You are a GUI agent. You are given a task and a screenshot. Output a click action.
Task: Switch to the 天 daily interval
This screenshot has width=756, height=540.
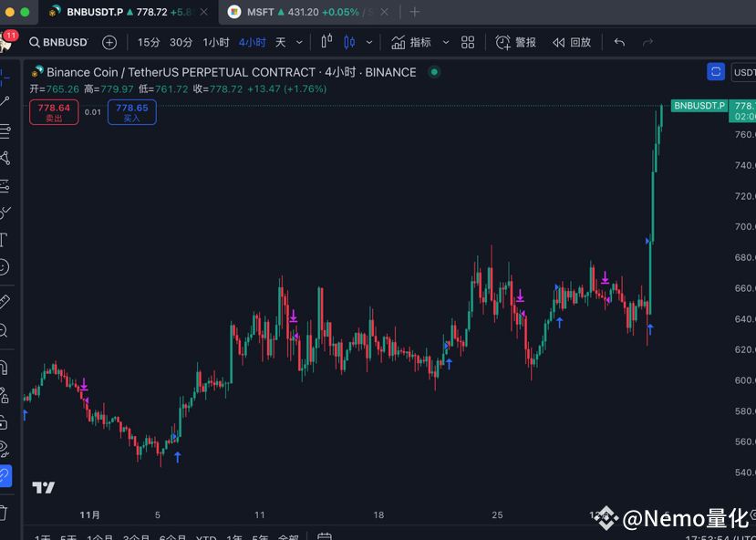(x=281, y=43)
